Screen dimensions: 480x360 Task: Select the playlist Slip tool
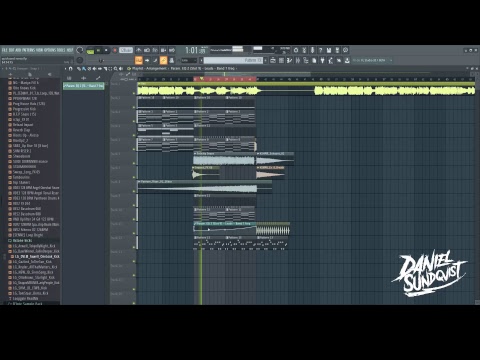tap(100, 68)
